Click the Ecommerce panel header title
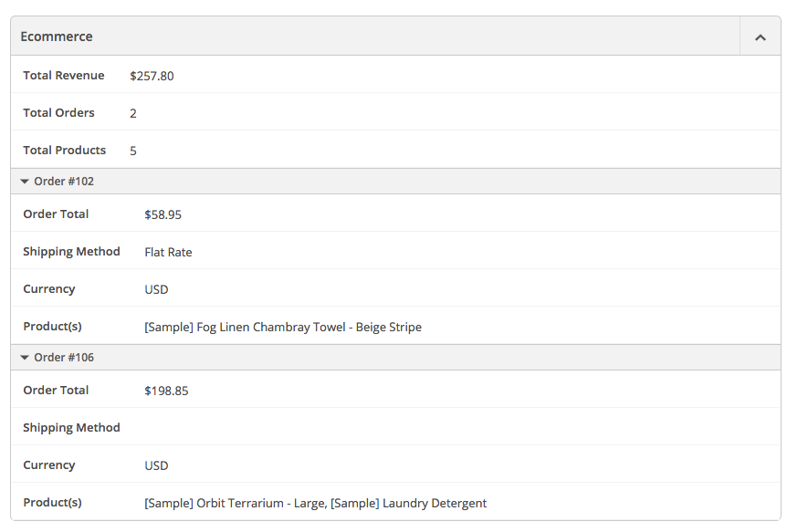Screen dimensions: 808x532 57,37
